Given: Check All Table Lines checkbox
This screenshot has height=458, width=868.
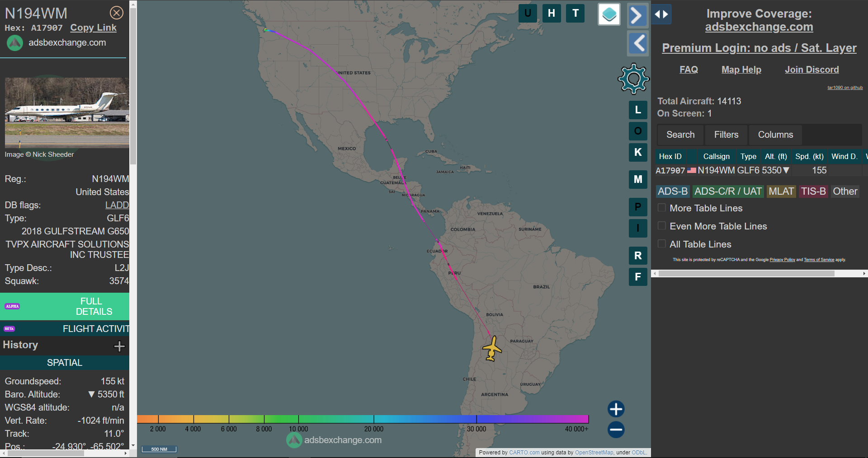Looking at the screenshot, I should coord(661,244).
